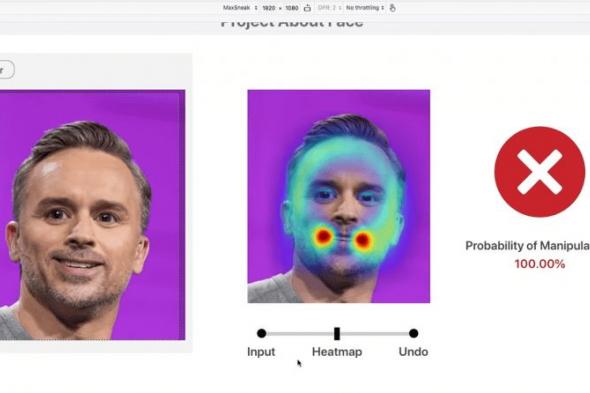Click the original input face photo
Image resolution: width=590 pixels, height=393 pixels.
tap(92, 215)
